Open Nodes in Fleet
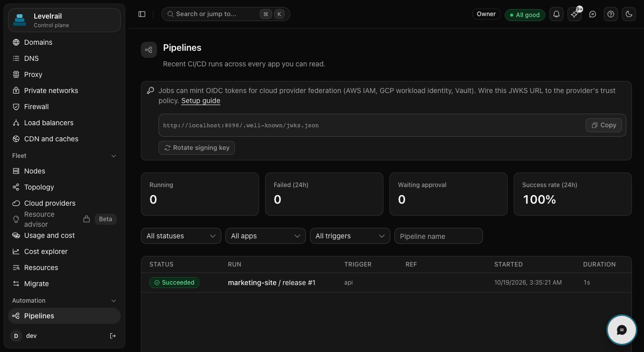The height and width of the screenshot is (352, 644). (64, 171)
